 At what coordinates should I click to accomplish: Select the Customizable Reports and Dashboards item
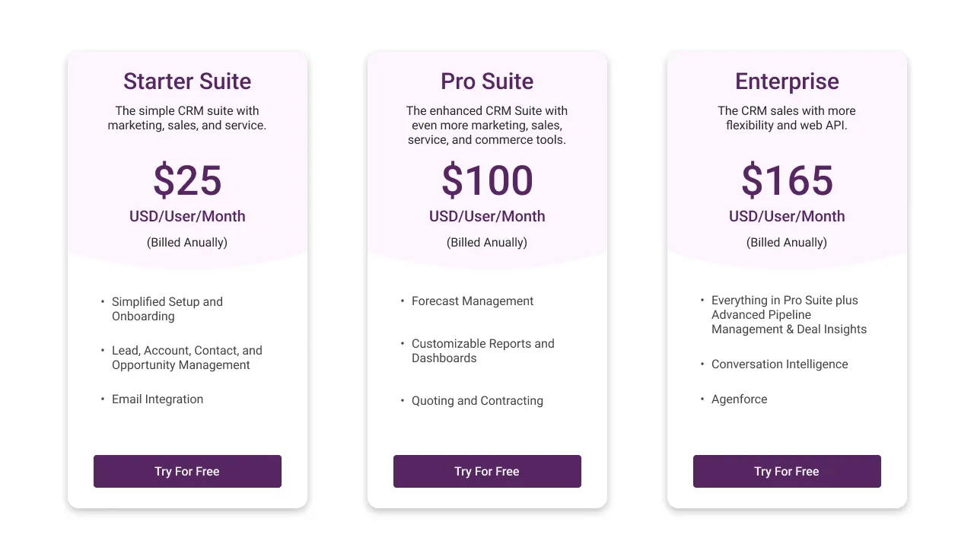[x=483, y=351]
